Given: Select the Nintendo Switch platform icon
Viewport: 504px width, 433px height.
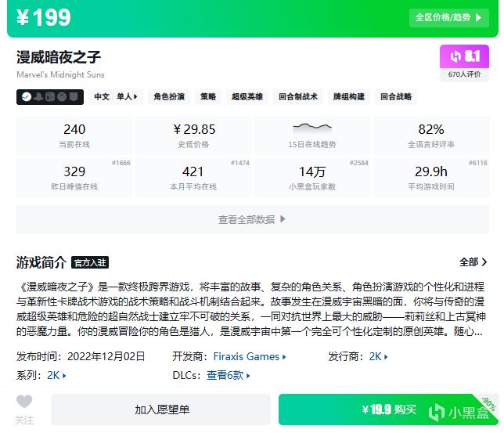Looking at the screenshot, I should pos(50,97).
